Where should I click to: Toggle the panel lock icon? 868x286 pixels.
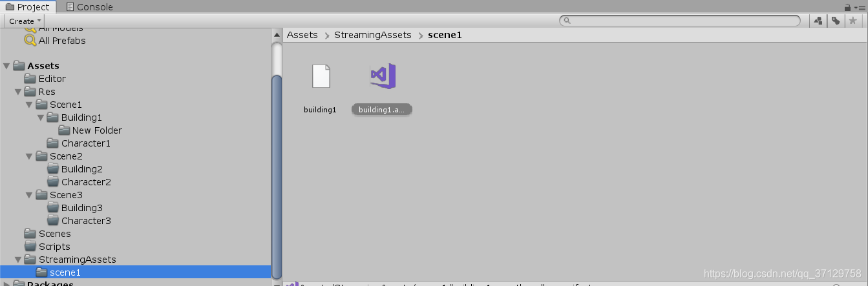tap(847, 7)
